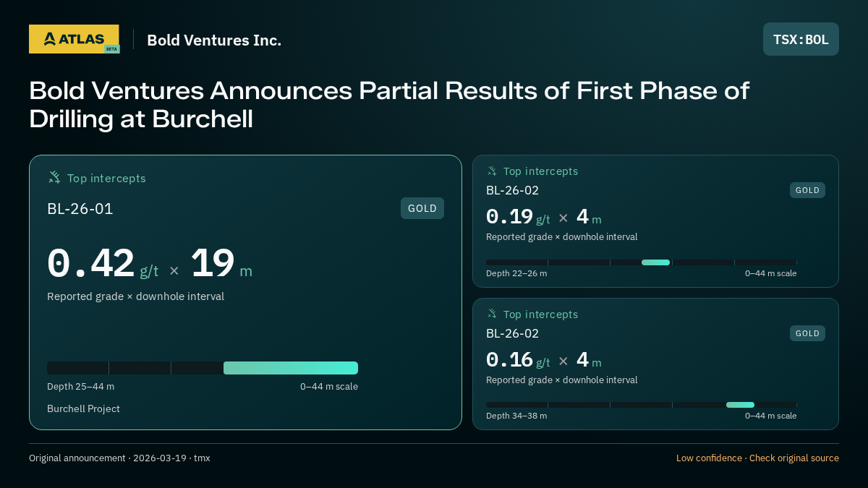This screenshot has height=488, width=868.
Task: Open the Burchell drilling results headline
Action: (389, 105)
